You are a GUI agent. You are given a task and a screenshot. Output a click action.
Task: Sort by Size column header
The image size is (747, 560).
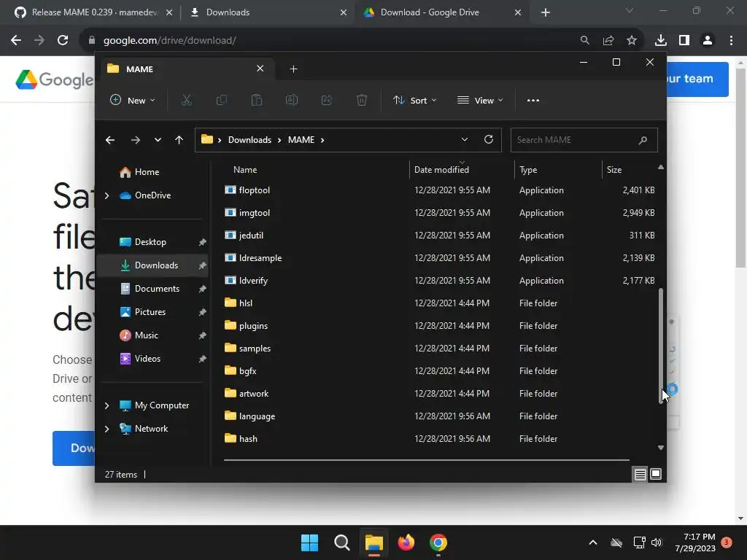(614, 169)
